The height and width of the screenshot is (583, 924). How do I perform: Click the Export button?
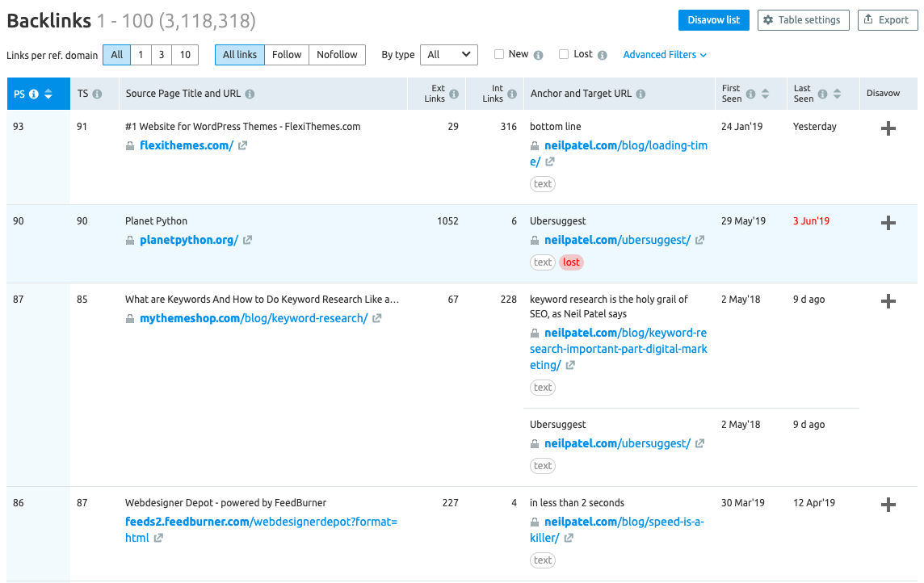[x=887, y=20]
